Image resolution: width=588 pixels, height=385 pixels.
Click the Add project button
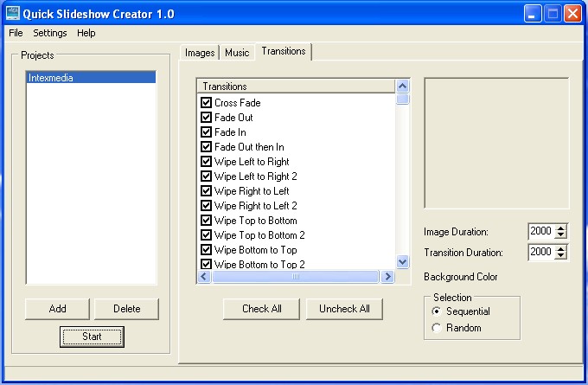tap(57, 309)
